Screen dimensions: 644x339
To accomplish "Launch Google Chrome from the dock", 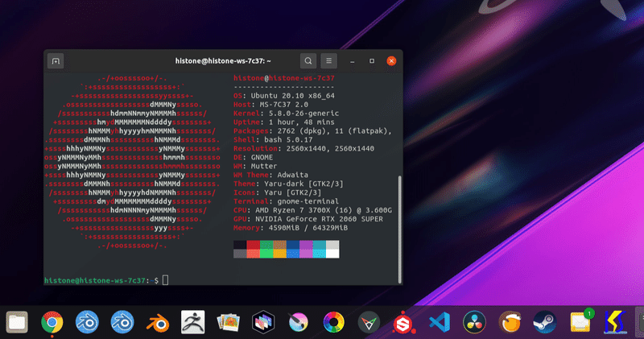I will [x=52, y=322].
